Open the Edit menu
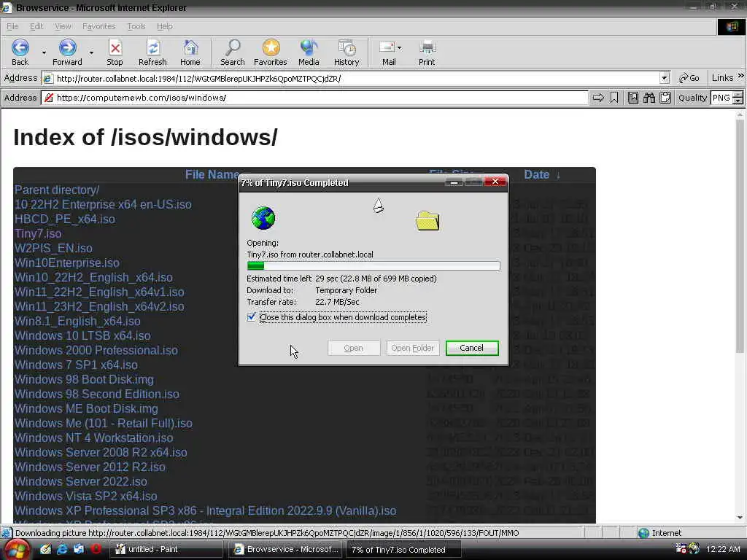 point(36,26)
